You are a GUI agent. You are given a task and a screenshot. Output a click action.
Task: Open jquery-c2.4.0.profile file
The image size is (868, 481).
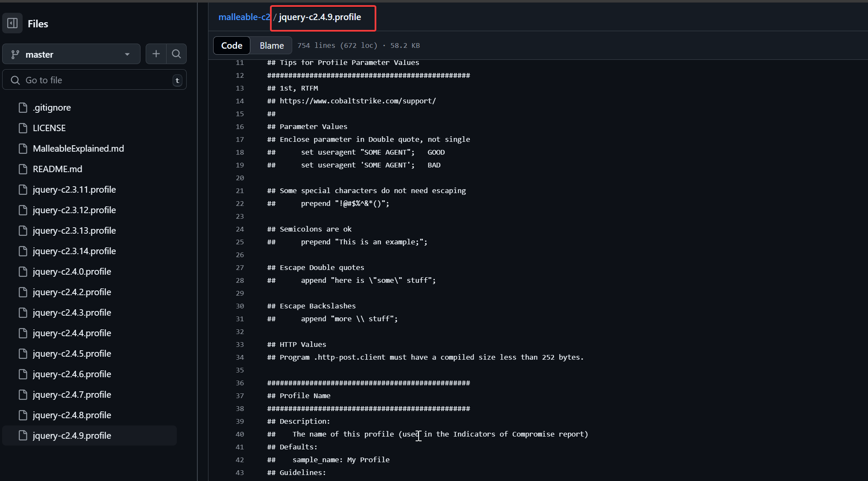coord(72,272)
